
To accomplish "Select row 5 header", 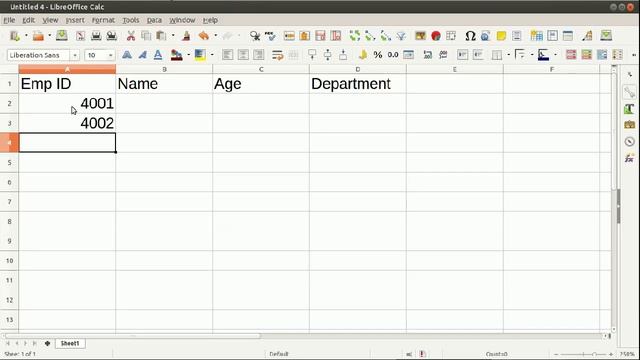I will 9,162.
